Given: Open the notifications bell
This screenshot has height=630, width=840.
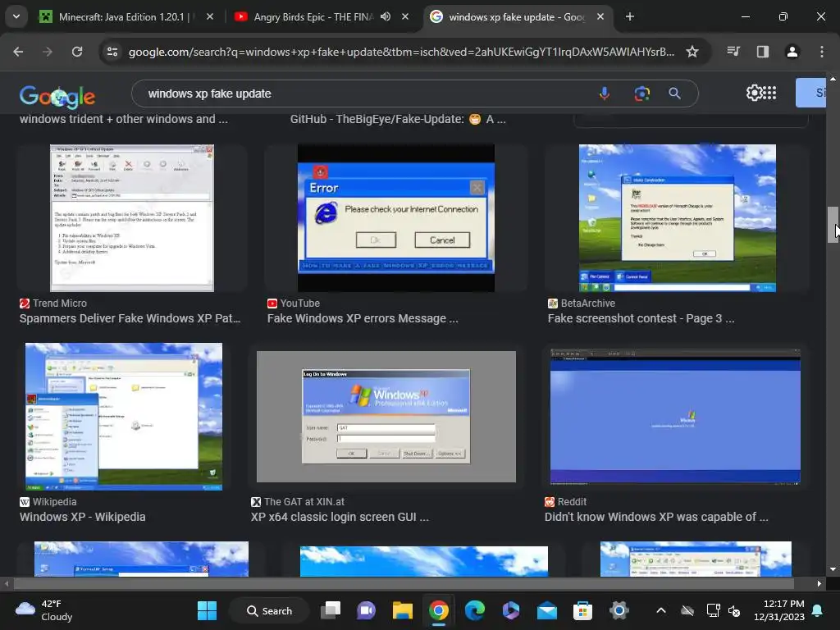Looking at the screenshot, I should [x=818, y=610].
